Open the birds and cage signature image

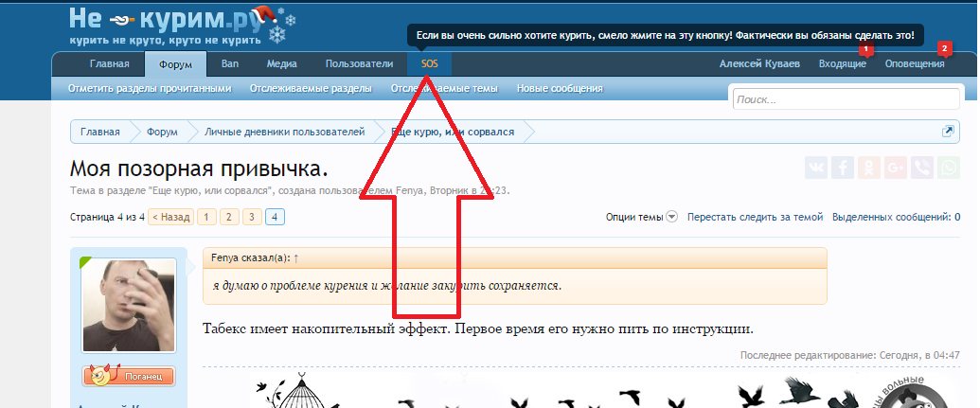tap(603, 390)
